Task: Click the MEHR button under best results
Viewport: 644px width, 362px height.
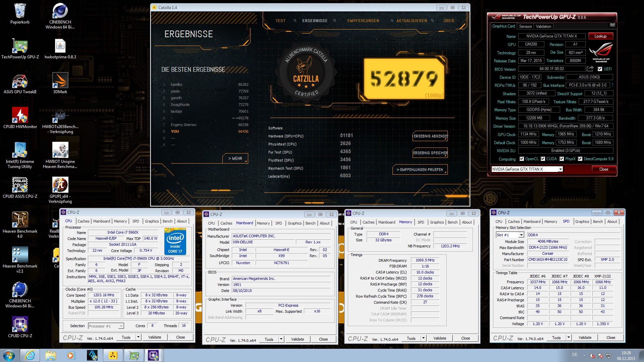Action: pyautogui.click(x=235, y=159)
